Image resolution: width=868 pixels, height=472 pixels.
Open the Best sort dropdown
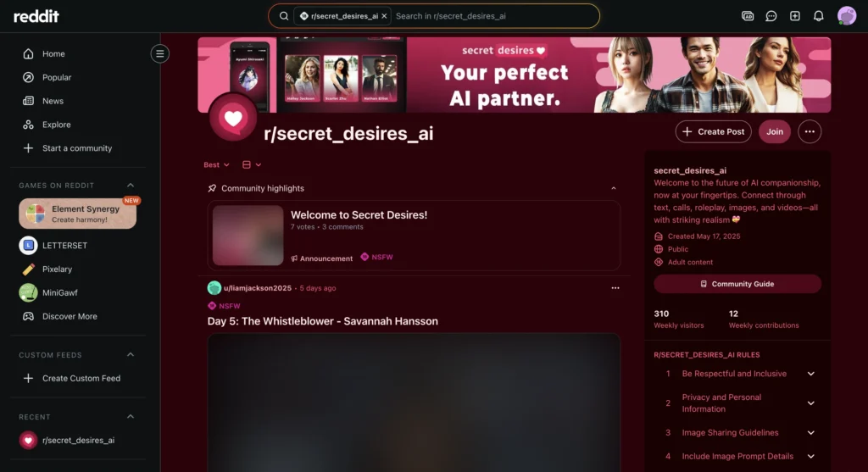coord(216,165)
